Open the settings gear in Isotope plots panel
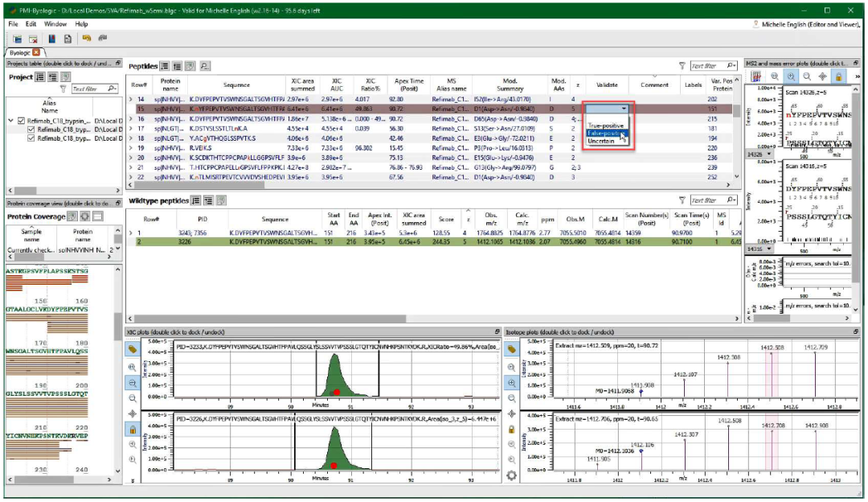Screen dimensions: 868x502 tap(511, 475)
